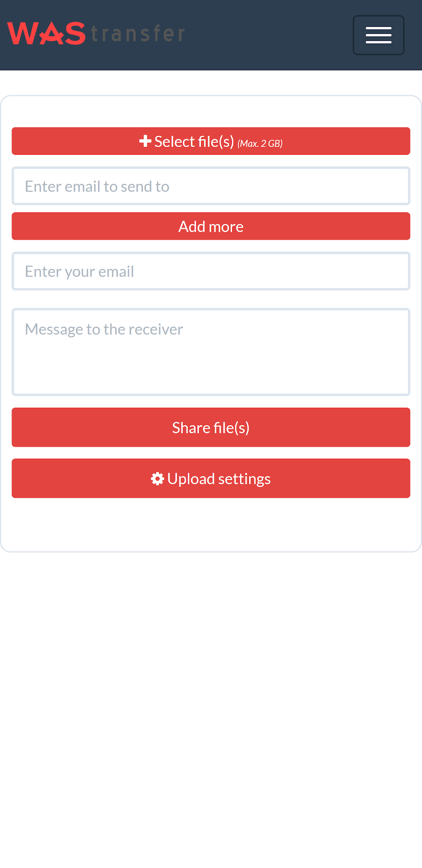Click the "Share file(s)" text label
The image size is (422, 868).
211,428
